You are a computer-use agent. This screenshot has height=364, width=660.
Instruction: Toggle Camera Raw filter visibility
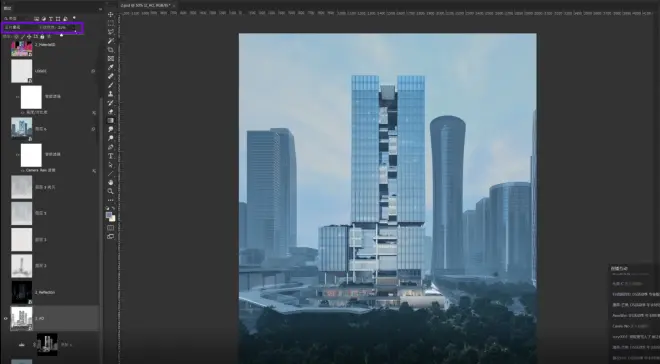point(23,170)
